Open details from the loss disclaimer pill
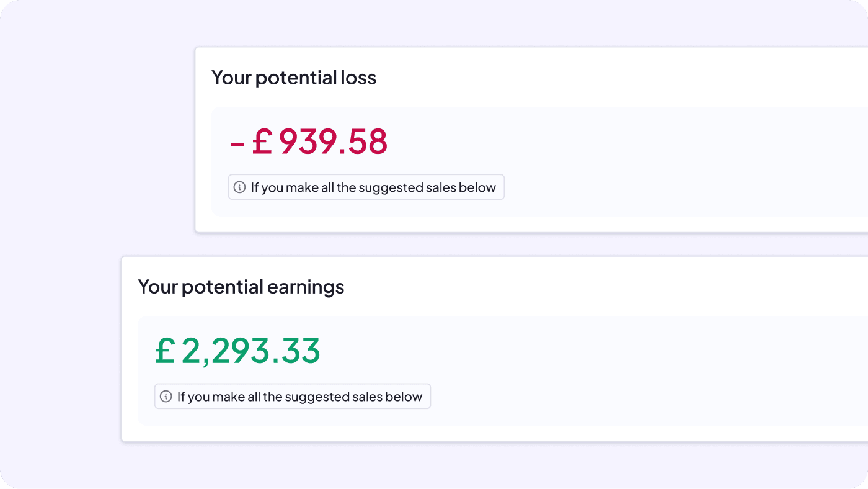The width and height of the screenshot is (868, 489). [x=366, y=187]
